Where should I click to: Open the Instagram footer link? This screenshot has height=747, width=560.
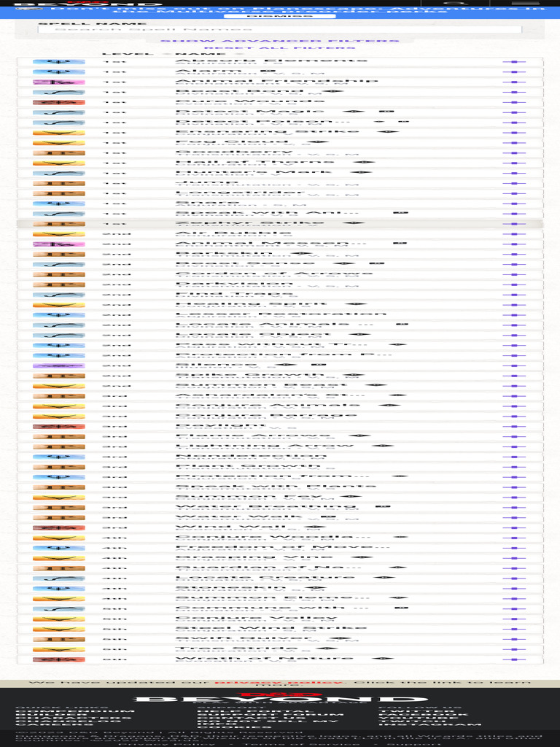pyautogui.click(x=430, y=724)
